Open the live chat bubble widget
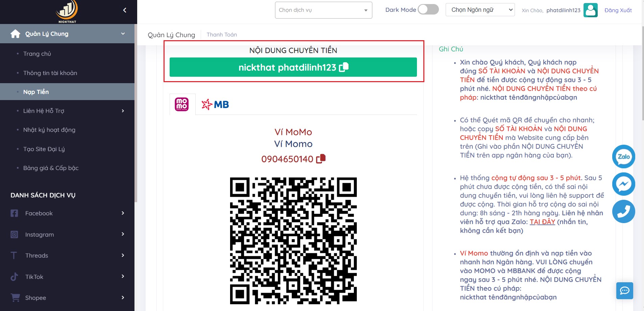Viewport: 644px width, 311px height. pos(625,291)
